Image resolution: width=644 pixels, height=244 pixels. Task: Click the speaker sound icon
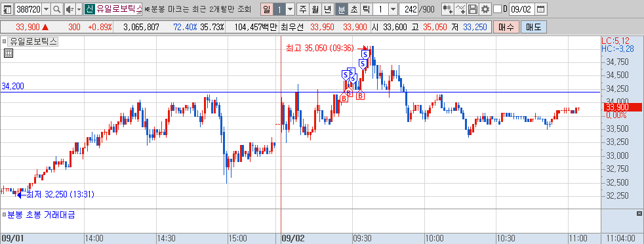click(70, 9)
